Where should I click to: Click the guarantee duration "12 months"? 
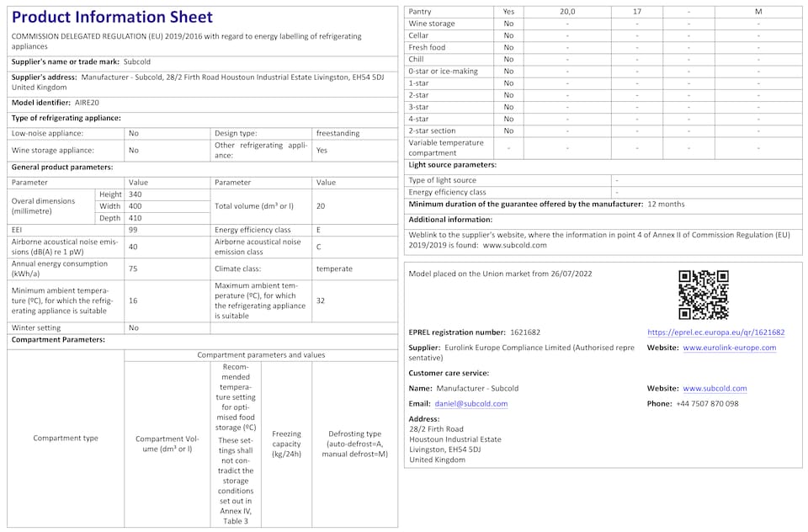[666, 205]
